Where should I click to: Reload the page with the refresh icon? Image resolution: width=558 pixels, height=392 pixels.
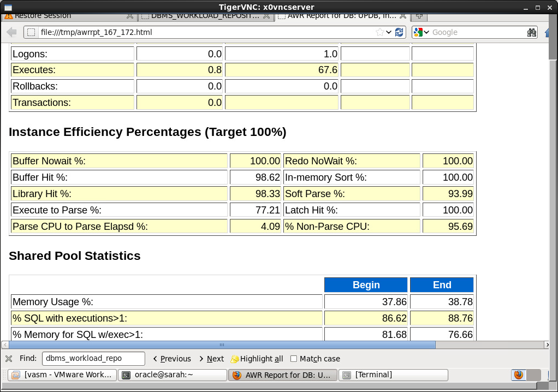400,32
